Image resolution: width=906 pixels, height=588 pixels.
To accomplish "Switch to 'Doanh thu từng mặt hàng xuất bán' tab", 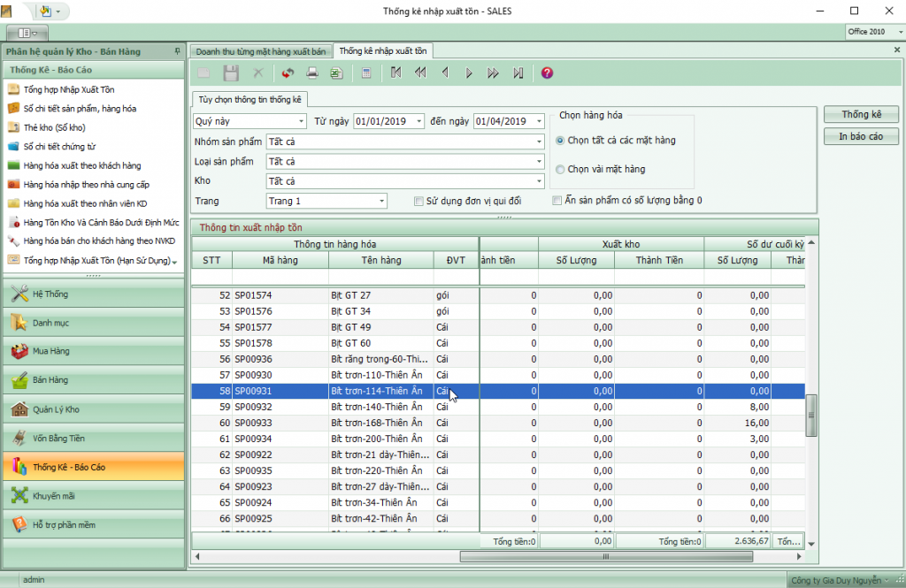I will point(261,52).
